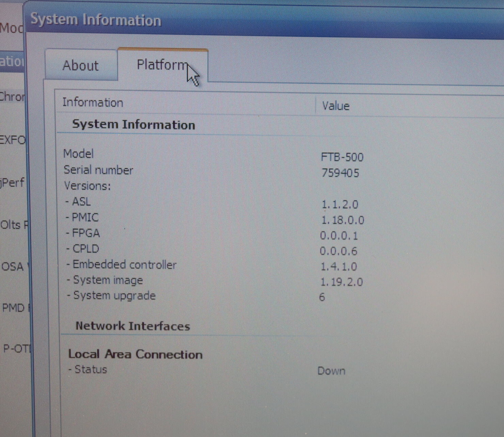The width and height of the screenshot is (504, 437).
Task: Click the System upgrade value 6
Action: pos(322,297)
